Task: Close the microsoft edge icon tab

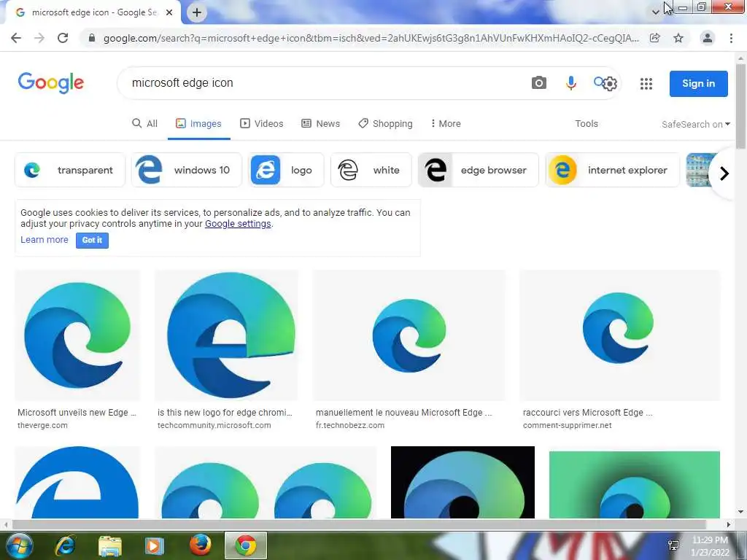Action: tap(169, 13)
